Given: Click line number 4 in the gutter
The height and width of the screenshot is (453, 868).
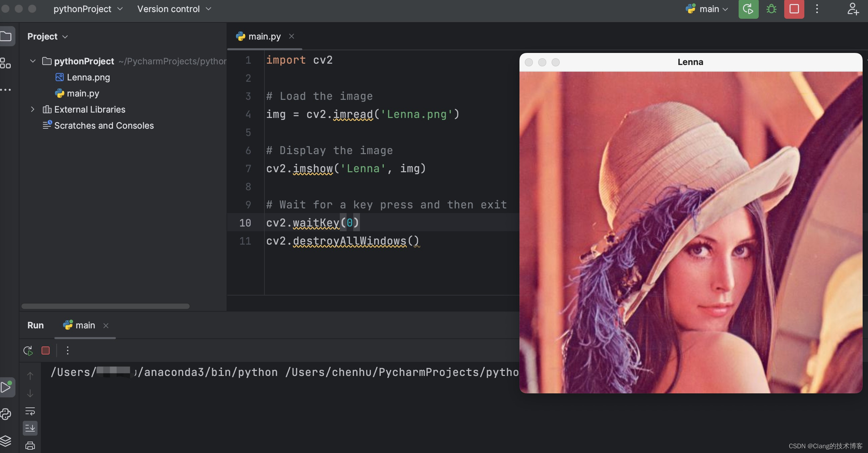Looking at the screenshot, I should (x=248, y=114).
